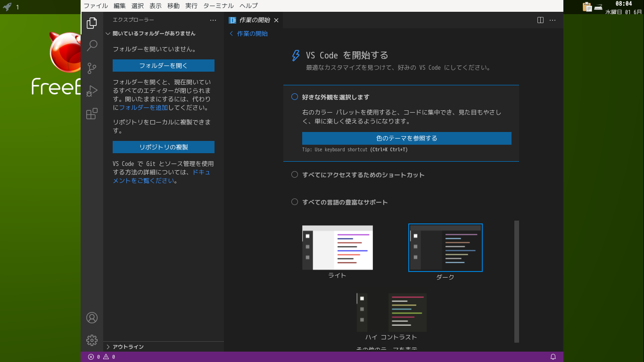Open the ファイル menu
Viewport: 644px width, 362px height.
coord(96,6)
